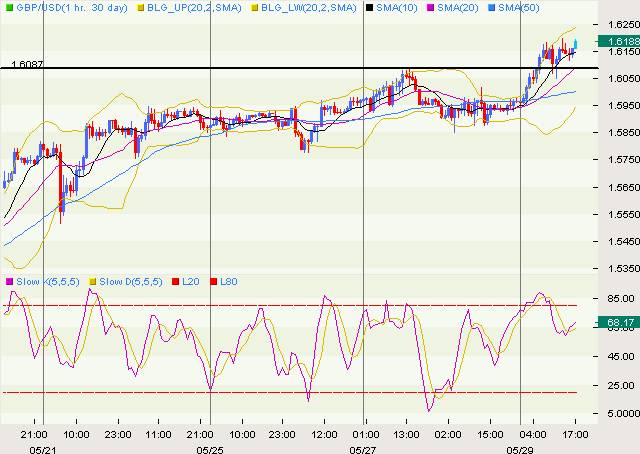Select the Slow K(5,5,5) legend label
640x454 pixels.
48,281
